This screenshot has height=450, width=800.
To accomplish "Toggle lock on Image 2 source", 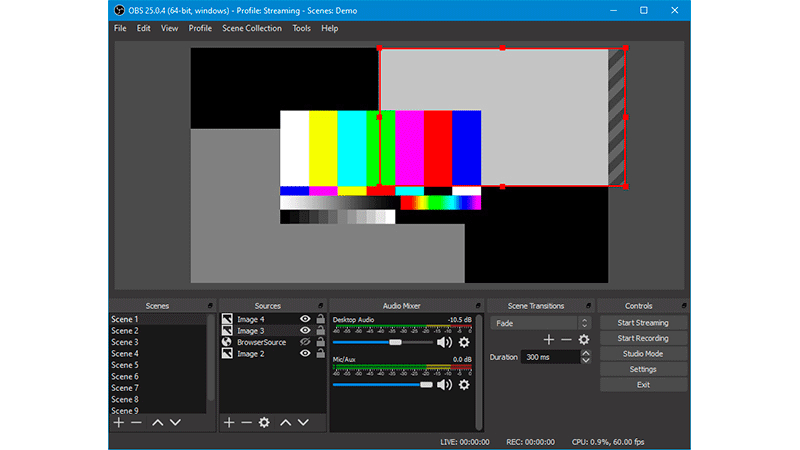I will click(319, 354).
